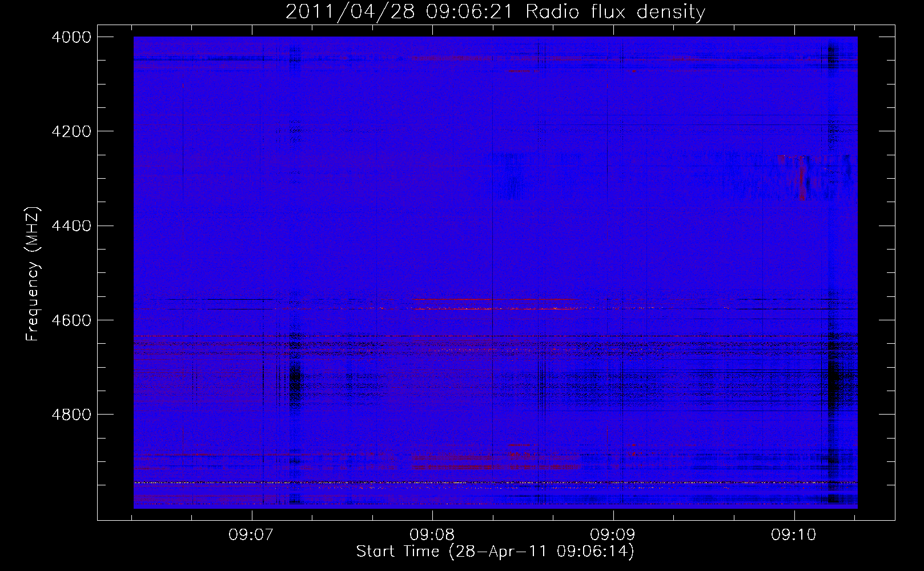Click the 'Start Time (28-Apr-11 09:06:14)' axis title
The height and width of the screenshot is (571, 924).
pyautogui.click(x=495, y=552)
